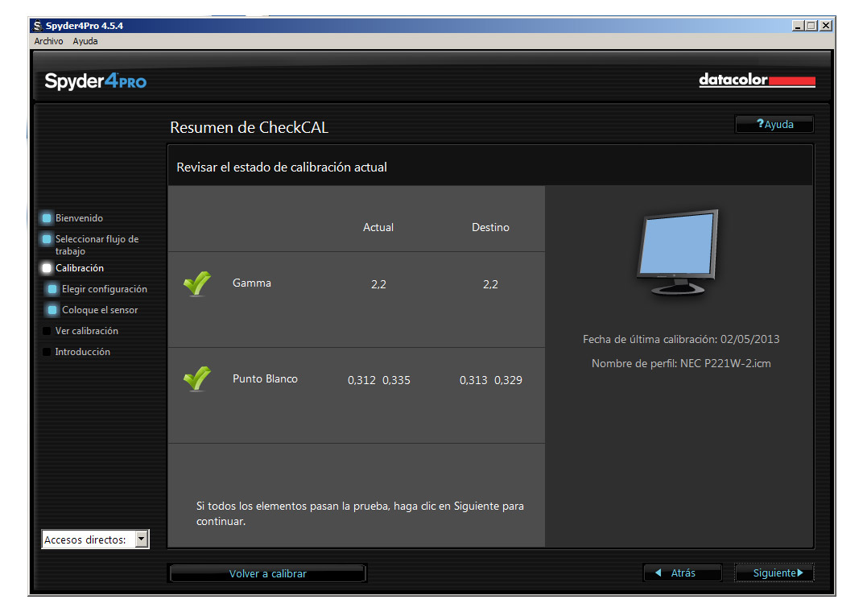Viewport: 867px width, 616px height.
Task: Click the Spyder4Pro logo in header
Action: tap(95, 81)
